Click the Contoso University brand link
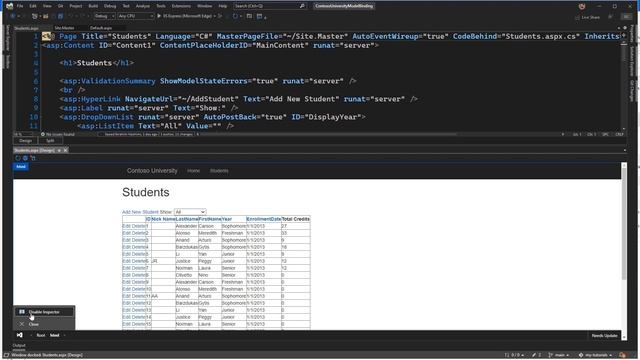 (152, 171)
